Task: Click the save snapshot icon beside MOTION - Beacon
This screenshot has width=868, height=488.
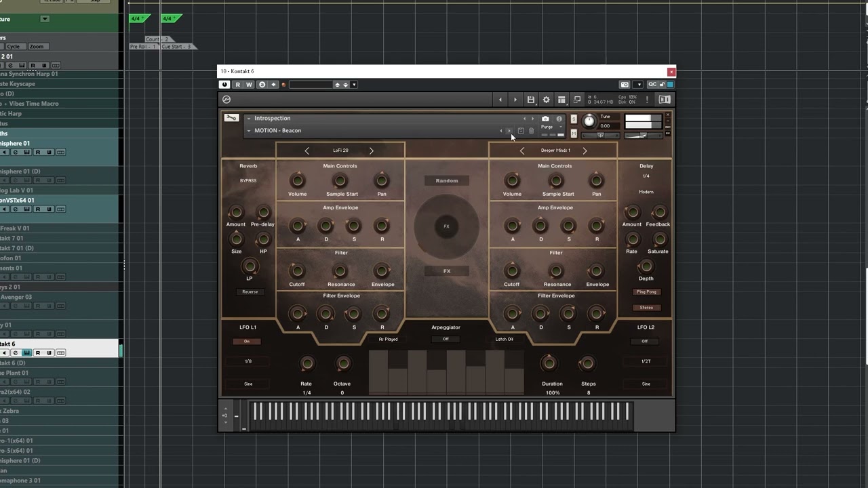Action: click(521, 131)
